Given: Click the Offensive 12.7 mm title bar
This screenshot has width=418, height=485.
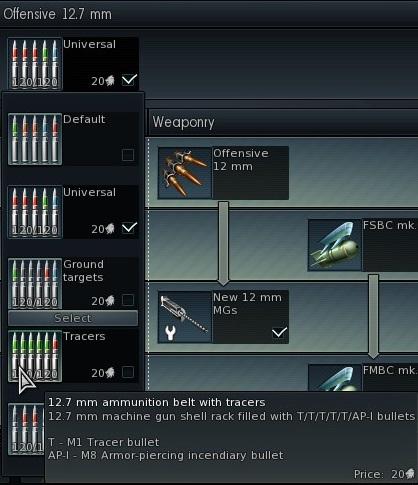Looking at the screenshot, I should pyautogui.click(x=209, y=14).
